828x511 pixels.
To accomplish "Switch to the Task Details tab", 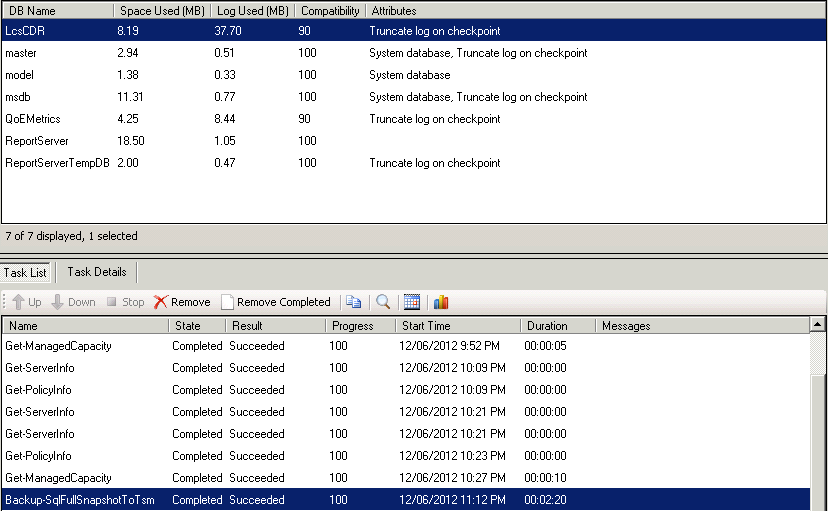I will [x=96, y=272].
